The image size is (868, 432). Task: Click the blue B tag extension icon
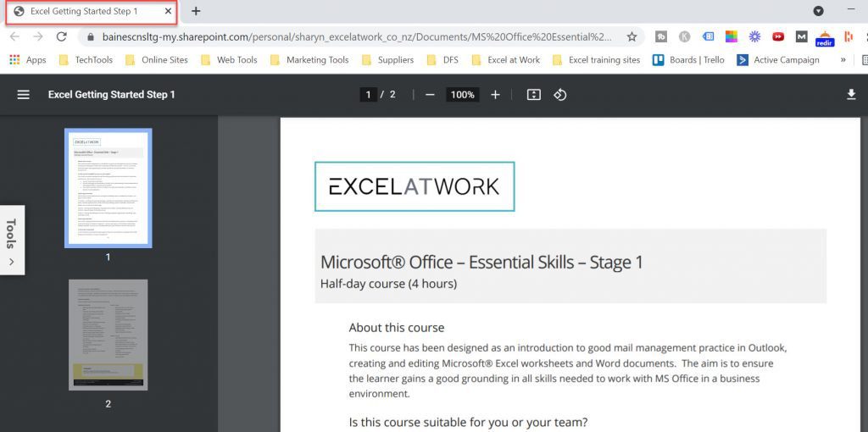tap(708, 36)
